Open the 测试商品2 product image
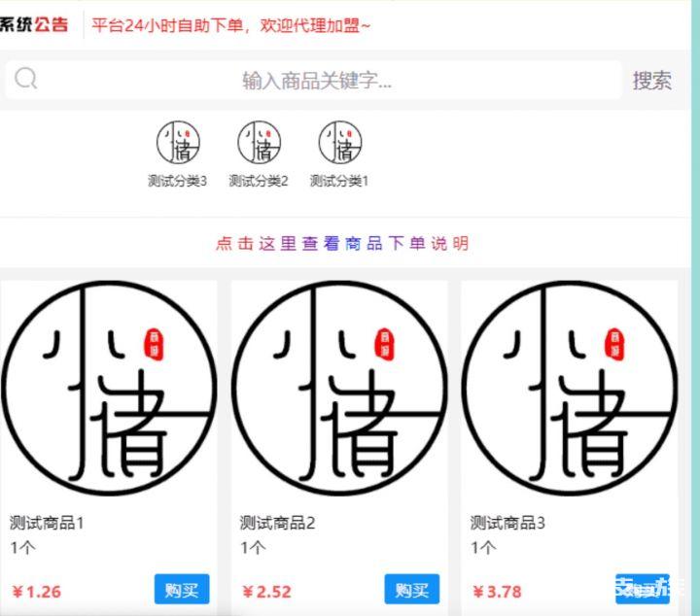The width and height of the screenshot is (700, 616). [x=339, y=388]
